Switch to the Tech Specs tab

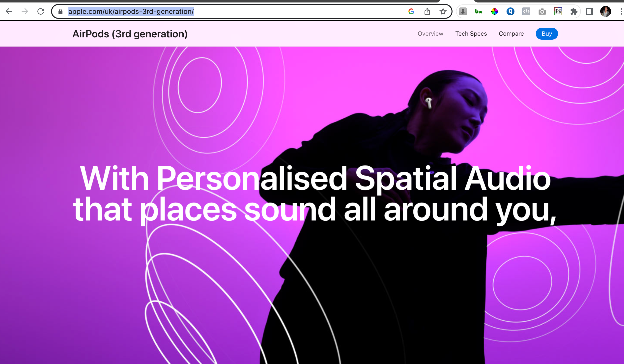(471, 34)
